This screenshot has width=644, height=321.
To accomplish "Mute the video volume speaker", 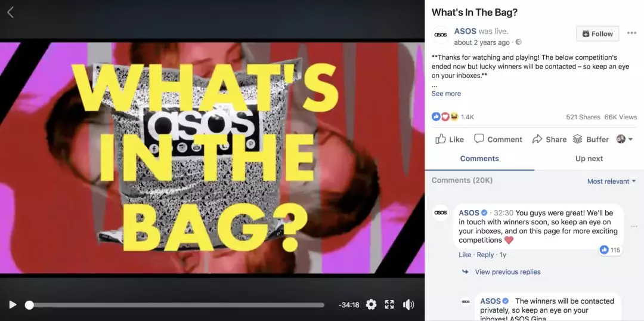I will pyautogui.click(x=408, y=304).
